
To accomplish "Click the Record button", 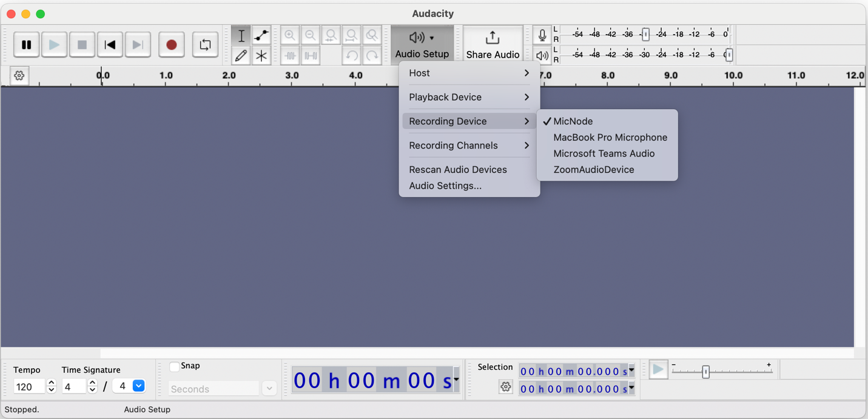I will coord(171,44).
